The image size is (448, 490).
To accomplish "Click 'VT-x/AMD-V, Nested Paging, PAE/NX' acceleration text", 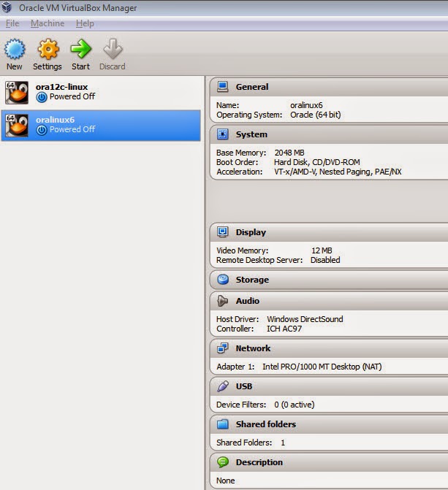I will click(338, 172).
